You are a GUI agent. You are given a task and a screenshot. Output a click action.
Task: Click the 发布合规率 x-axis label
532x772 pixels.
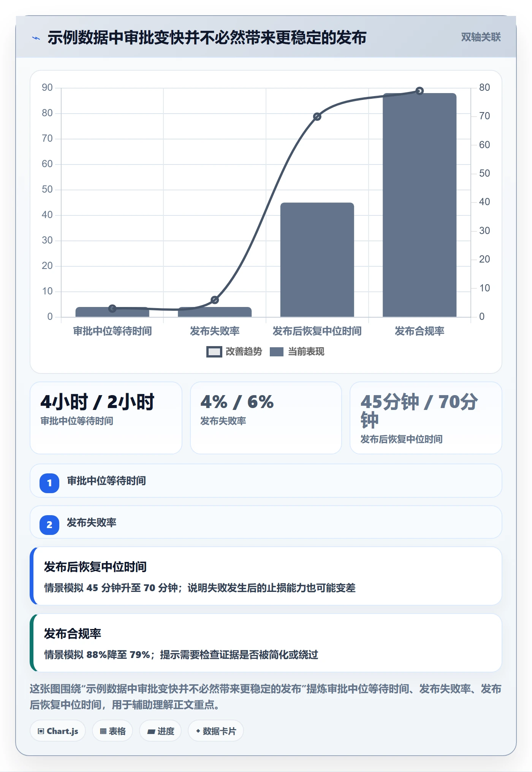pyautogui.click(x=420, y=331)
